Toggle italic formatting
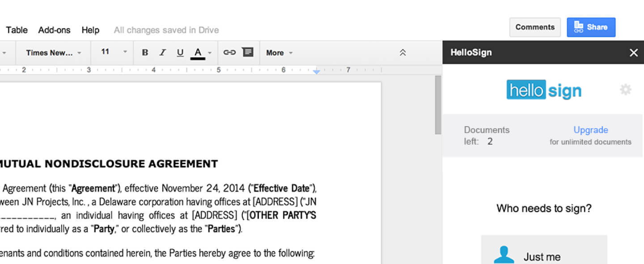Viewport: 644px width, 264px height. tap(162, 52)
